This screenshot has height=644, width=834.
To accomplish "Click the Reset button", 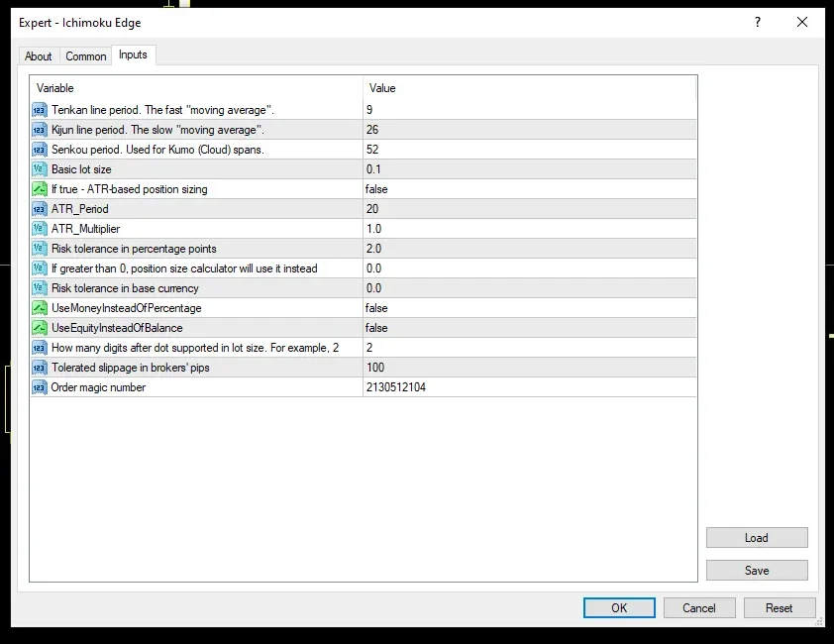I will click(x=780, y=607).
